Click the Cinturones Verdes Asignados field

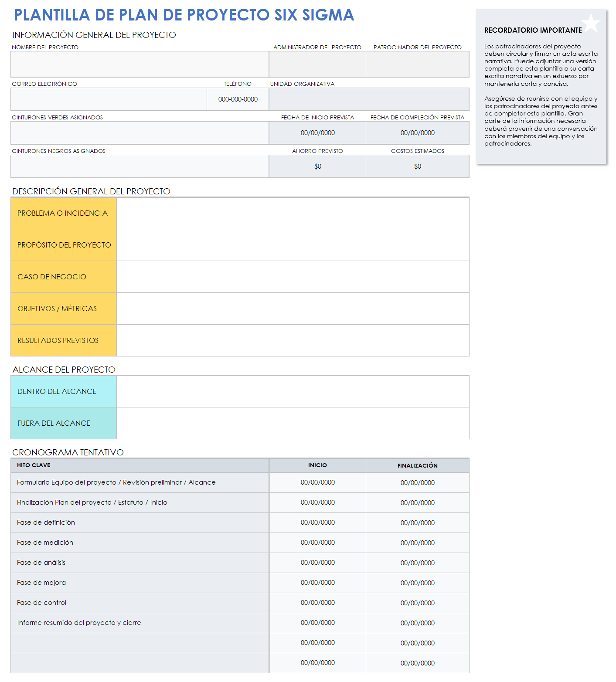pyautogui.click(x=140, y=133)
